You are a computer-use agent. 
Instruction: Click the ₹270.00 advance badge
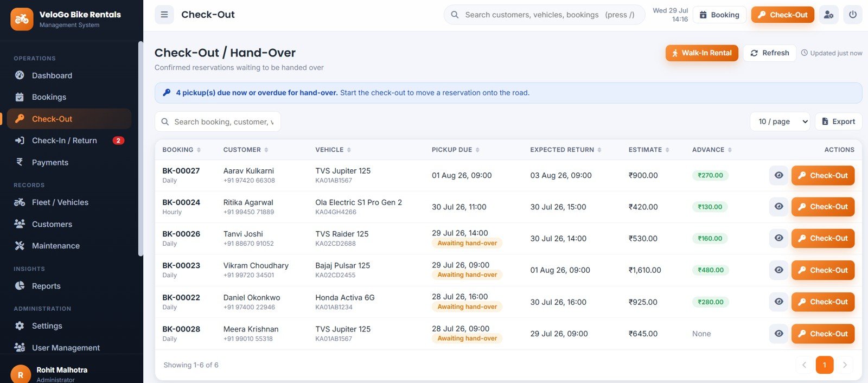(710, 175)
